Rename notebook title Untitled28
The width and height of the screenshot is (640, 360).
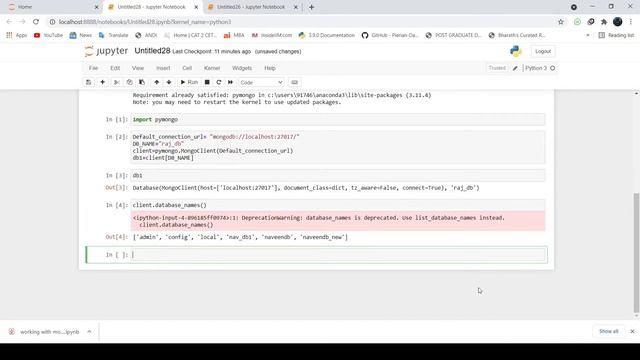pyautogui.click(x=152, y=51)
